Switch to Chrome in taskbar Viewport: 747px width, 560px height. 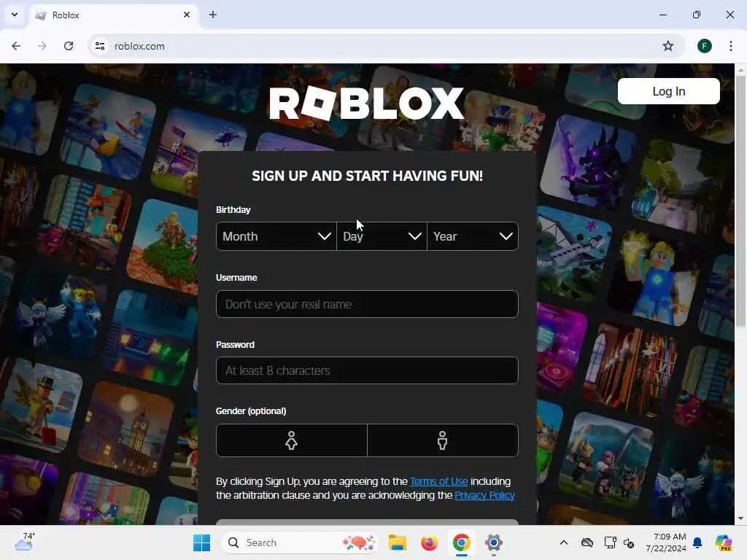pos(461,542)
